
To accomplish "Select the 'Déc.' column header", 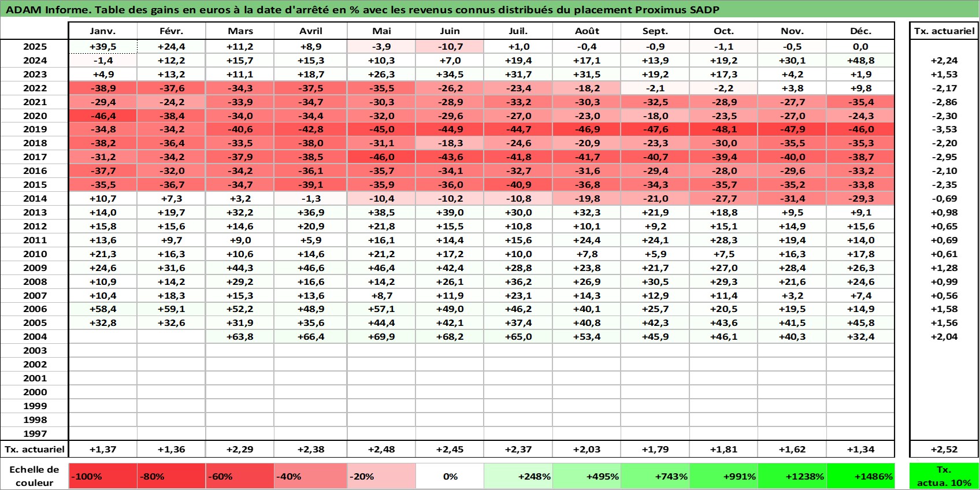I will [x=860, y=31].
